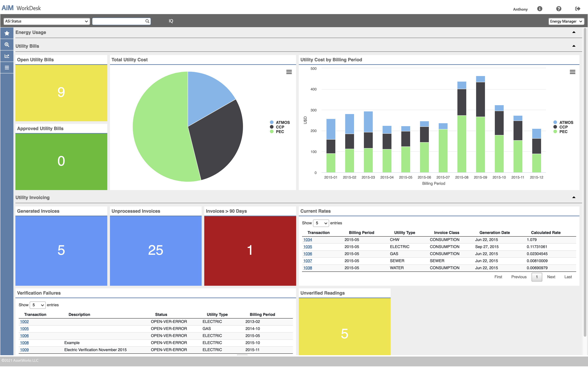Click the hamburger menu sidebar icon
The image size is (588, 367).
click(7, 68)
